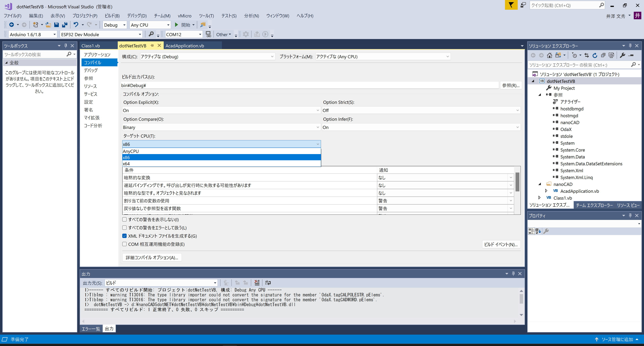Image resolution: width=644 pixels, height=346 pixels.
Task: Save the current file with the floppy icon
Action: [57, 25]
